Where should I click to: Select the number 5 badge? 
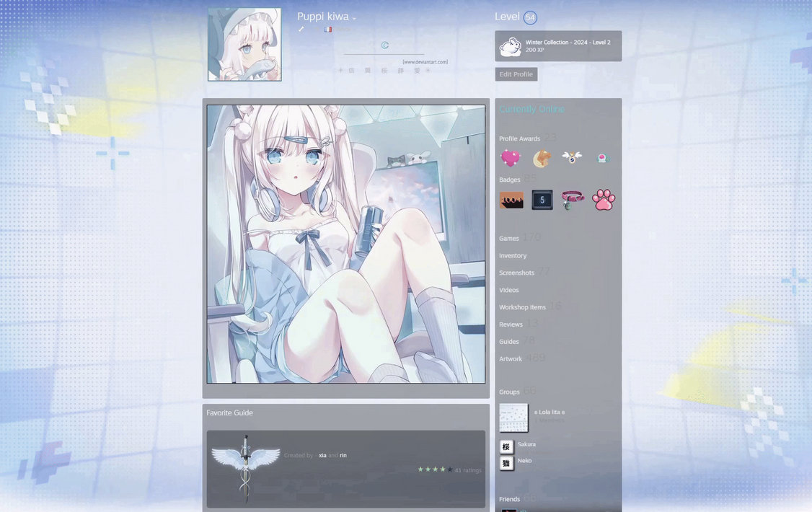click(x=542, y=200)
